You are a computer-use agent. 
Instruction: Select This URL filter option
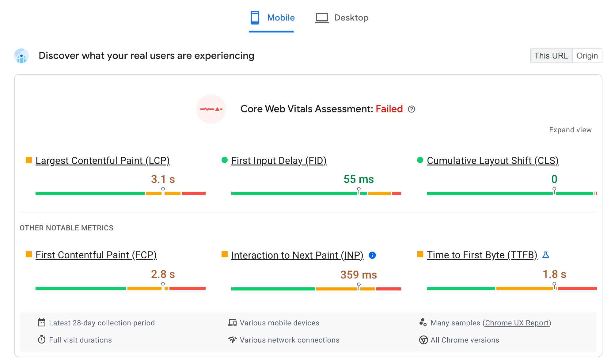point(551,56)
